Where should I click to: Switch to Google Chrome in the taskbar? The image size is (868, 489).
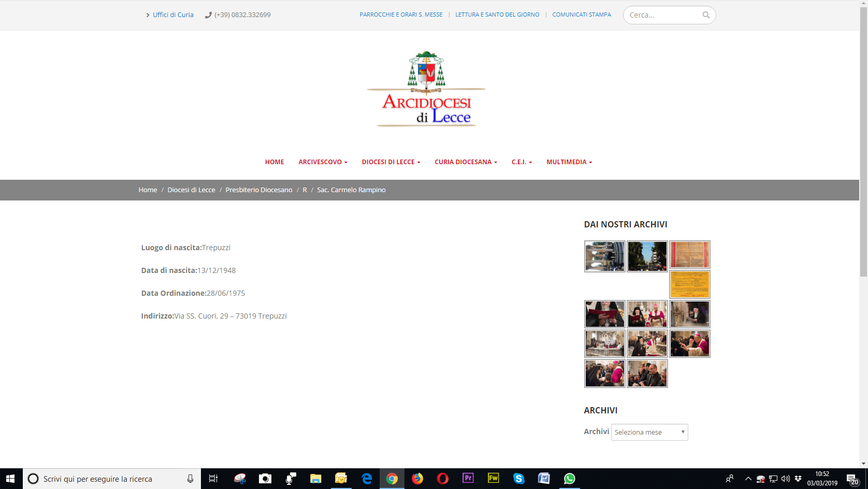[x=392, y=479]
